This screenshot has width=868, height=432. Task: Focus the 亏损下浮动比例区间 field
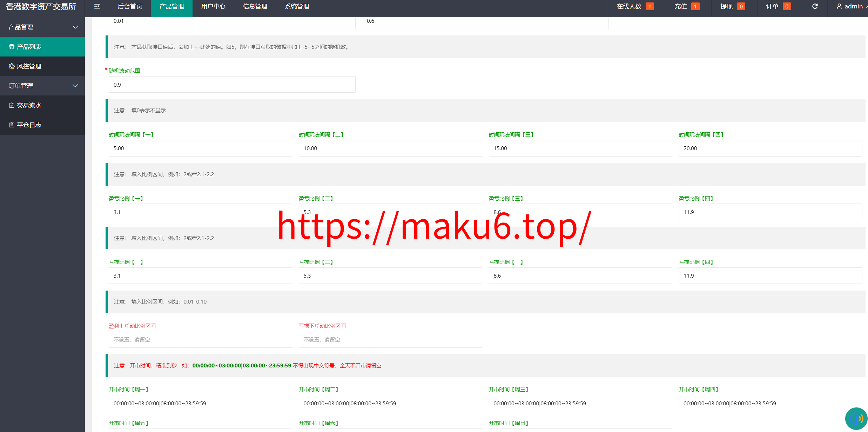pyautogui.click(x=390, y=339)
